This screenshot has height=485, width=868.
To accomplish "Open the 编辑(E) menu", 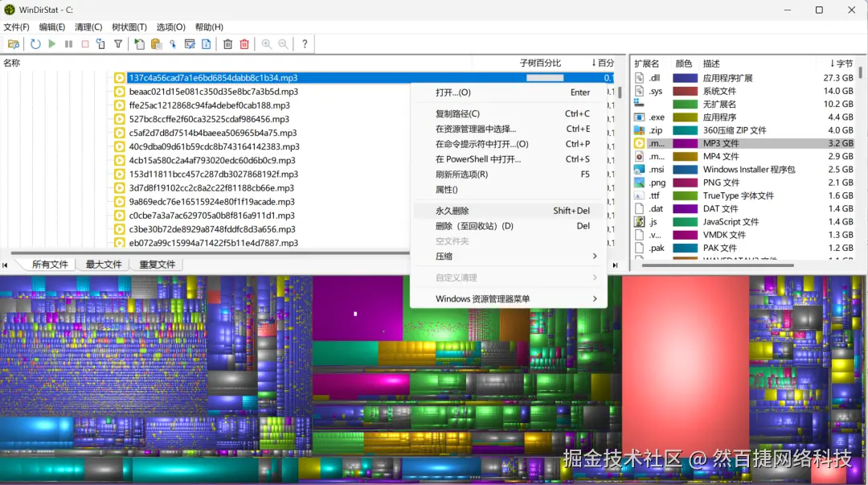I will (x=52, y=27).
